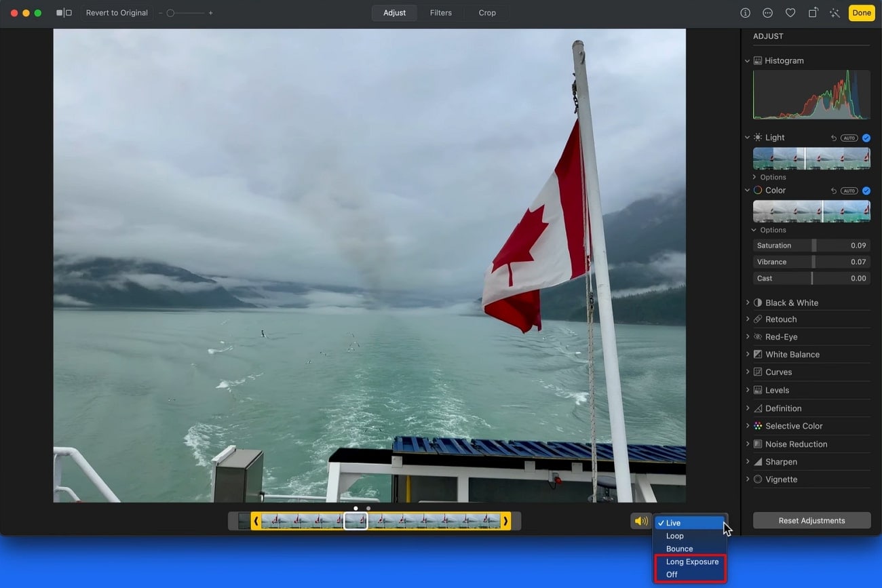Image resolution: width=882 pixels, height=588 pixels.
Task: Switch to the Adjust tab
Action: 394,13
